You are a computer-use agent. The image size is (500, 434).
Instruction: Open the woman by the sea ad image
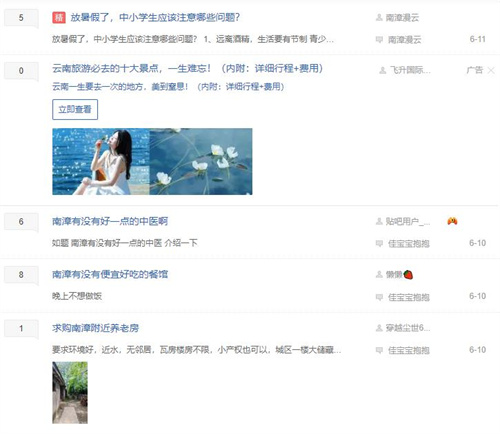[101, 161]
